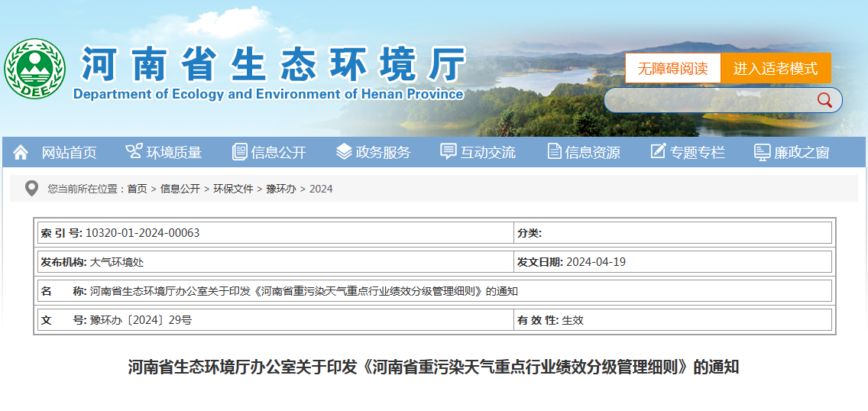Open the 专题专栏 menu item

coord(697,153)
